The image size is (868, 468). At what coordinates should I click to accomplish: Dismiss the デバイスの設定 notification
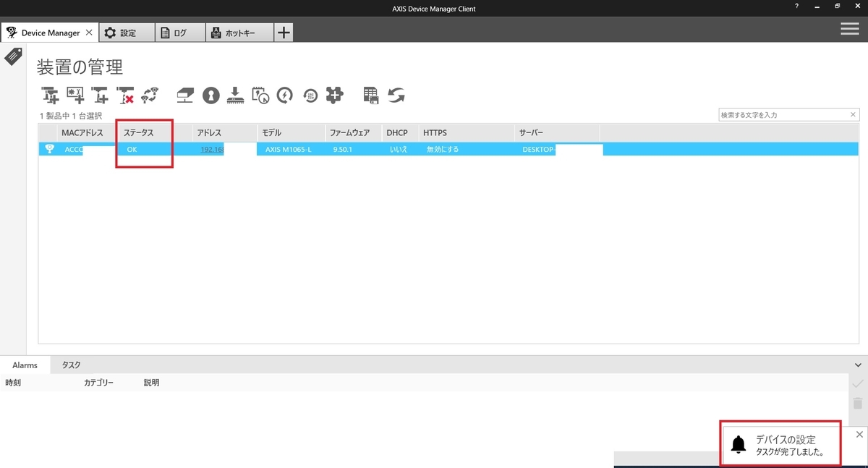pyautogui.click(x=859, y=434)
